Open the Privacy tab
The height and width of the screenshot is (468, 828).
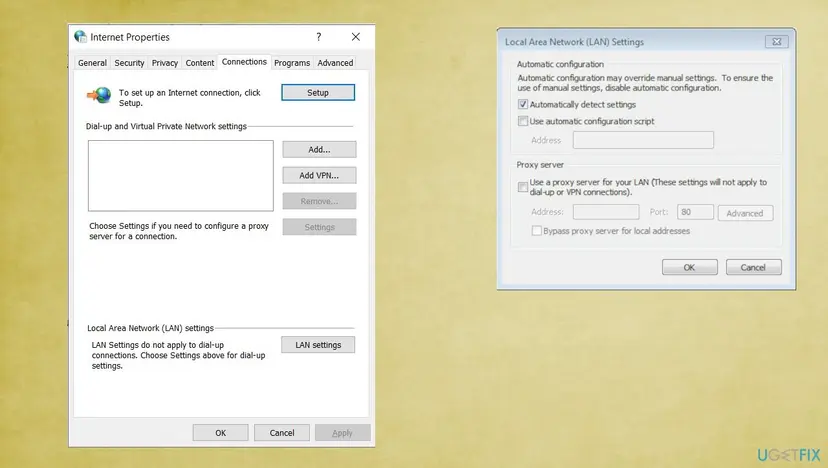[x=165, y=63]
